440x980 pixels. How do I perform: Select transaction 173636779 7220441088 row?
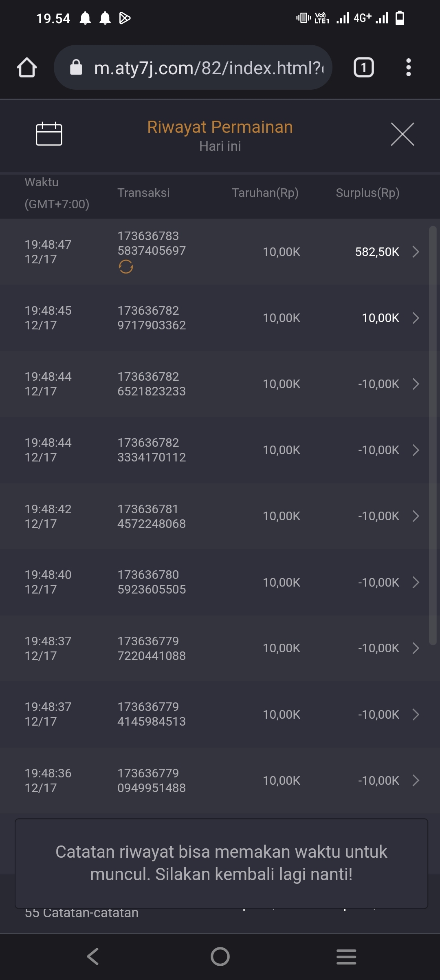point(152,648)
